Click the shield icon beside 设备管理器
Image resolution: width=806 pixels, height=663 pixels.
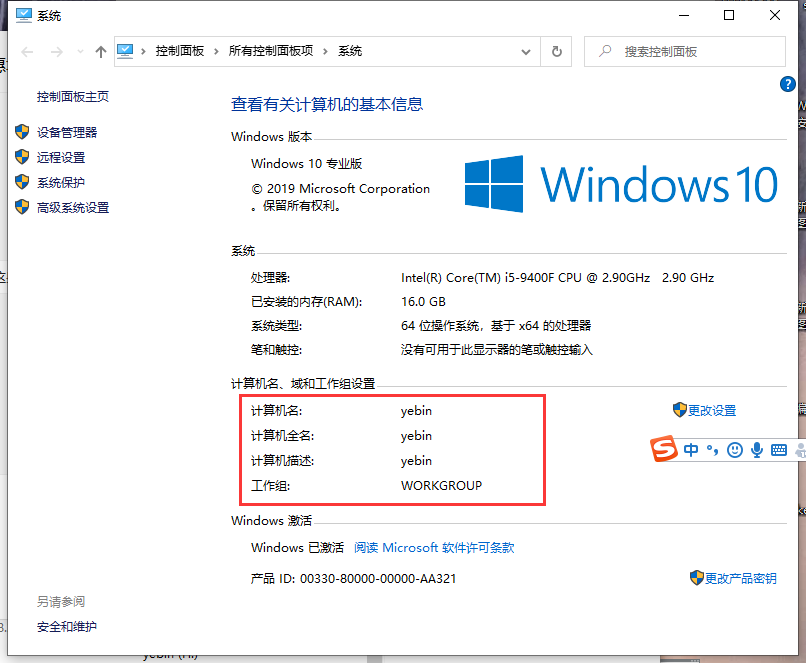pos(22,132)
